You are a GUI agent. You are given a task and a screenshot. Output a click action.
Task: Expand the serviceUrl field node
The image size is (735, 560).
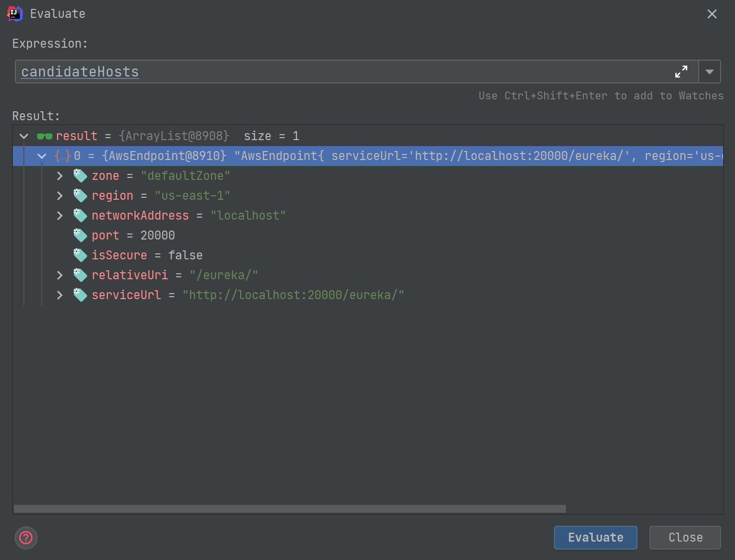[x=60, y=295]
